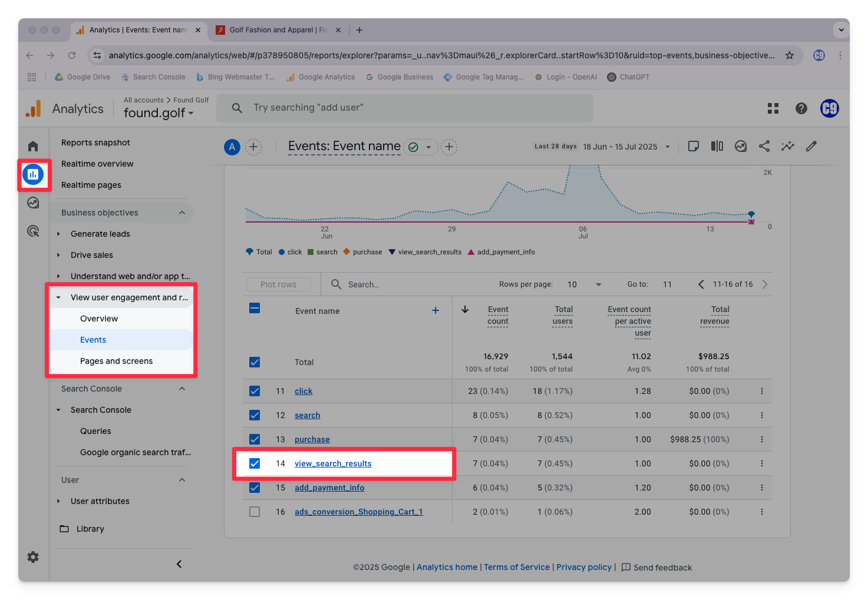Image resolution: width=868 pixels, height=600 pixels.
Task: Open the Explore icon in left rail
Action: click(x=33, y=203)
